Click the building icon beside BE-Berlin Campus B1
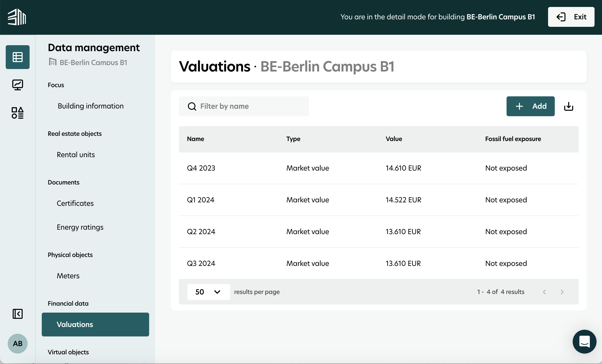The width and height of the screenshot is (602, 364). (52, 62)
